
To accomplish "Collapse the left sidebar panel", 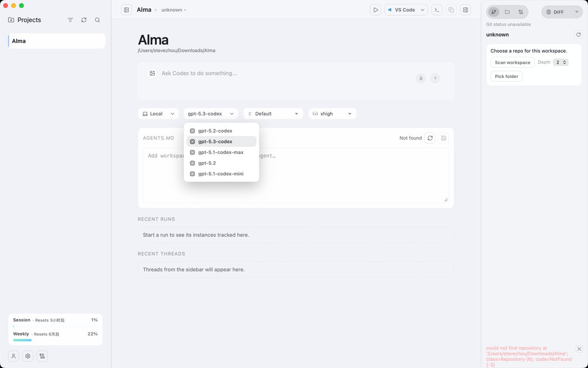I will (x=126, y=10).
